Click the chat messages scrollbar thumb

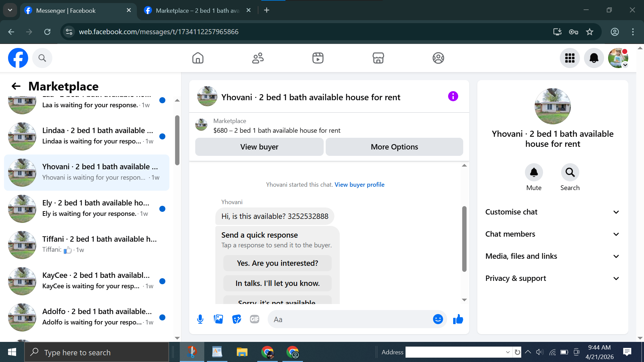464,239
